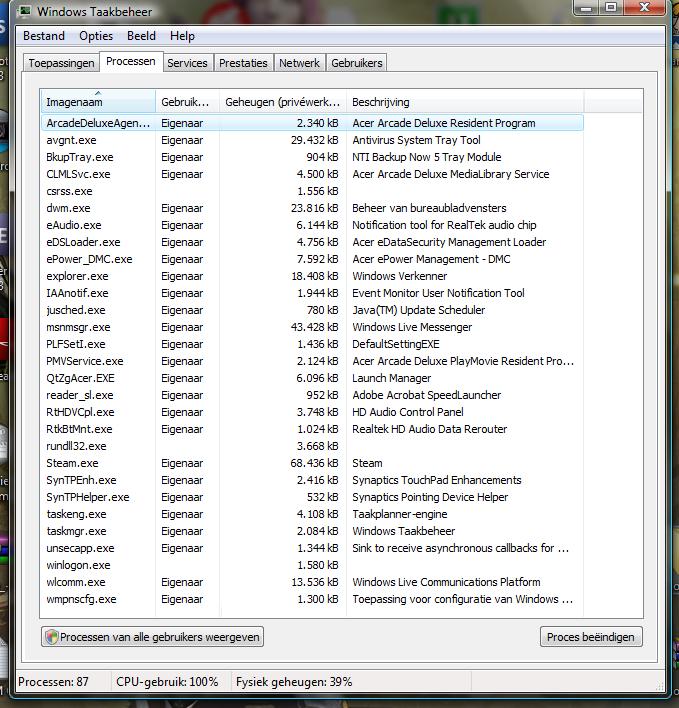Viewport: 679px width, 708px height.
Task: Click the CPU-gebruik: 100% status entry
Action: pyautogui.click(x=167, y=681)
